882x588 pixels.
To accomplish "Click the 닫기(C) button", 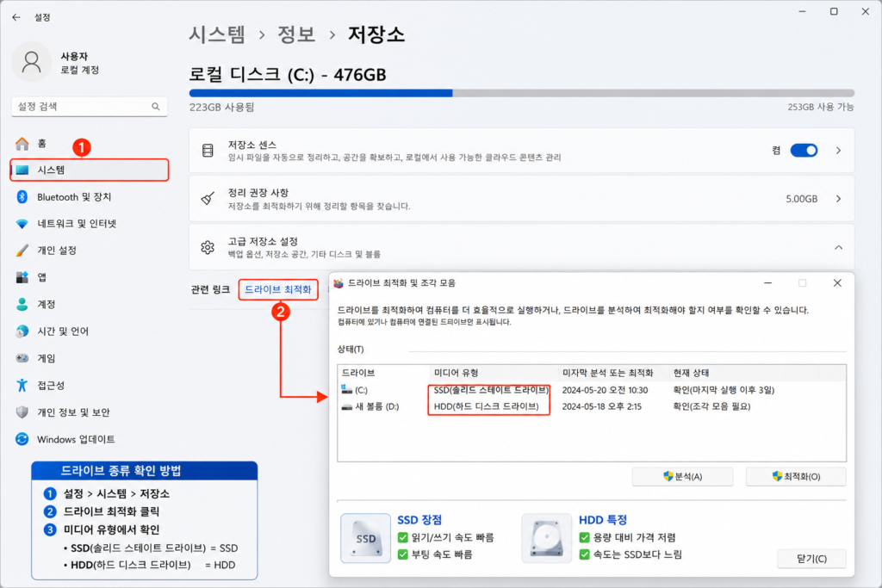I will tap(811, 558).
